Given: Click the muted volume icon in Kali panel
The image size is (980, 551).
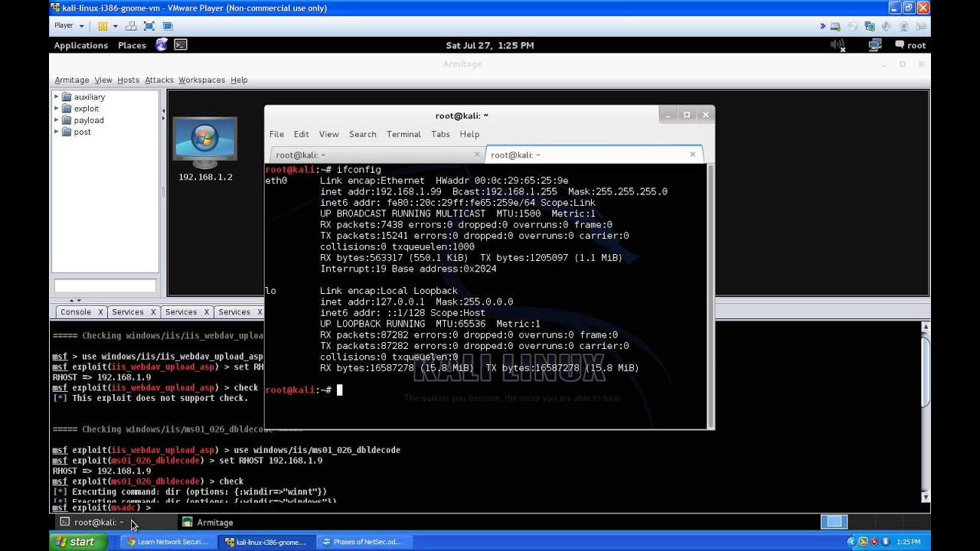Looking at the screenshot, I should (837, 45).
